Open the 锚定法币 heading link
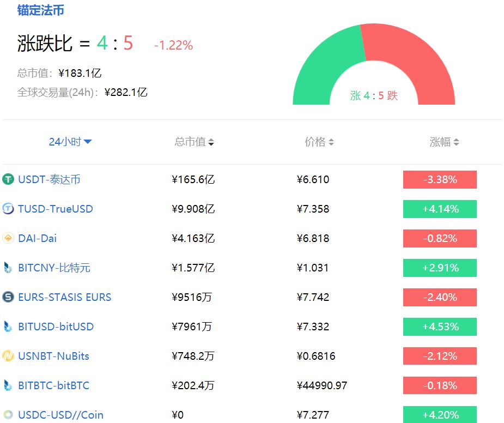This screenshot has height=423, width=504. click(x=40, y=10)
